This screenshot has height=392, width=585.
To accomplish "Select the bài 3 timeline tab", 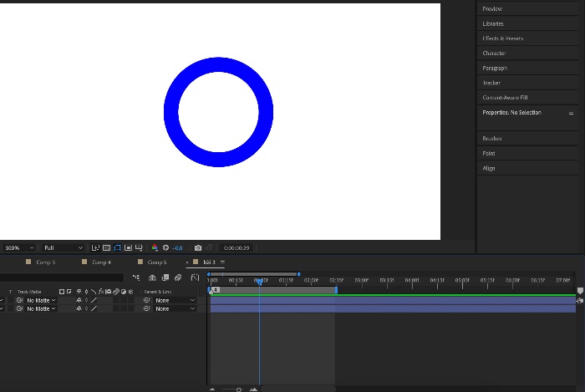I will click(209, 262).
